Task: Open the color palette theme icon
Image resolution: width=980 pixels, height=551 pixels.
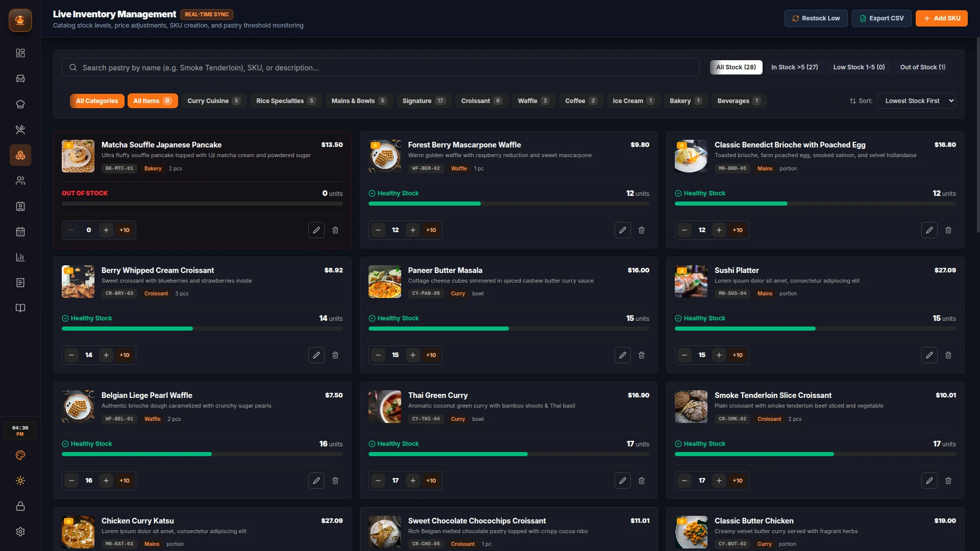Action: point(20,455)
